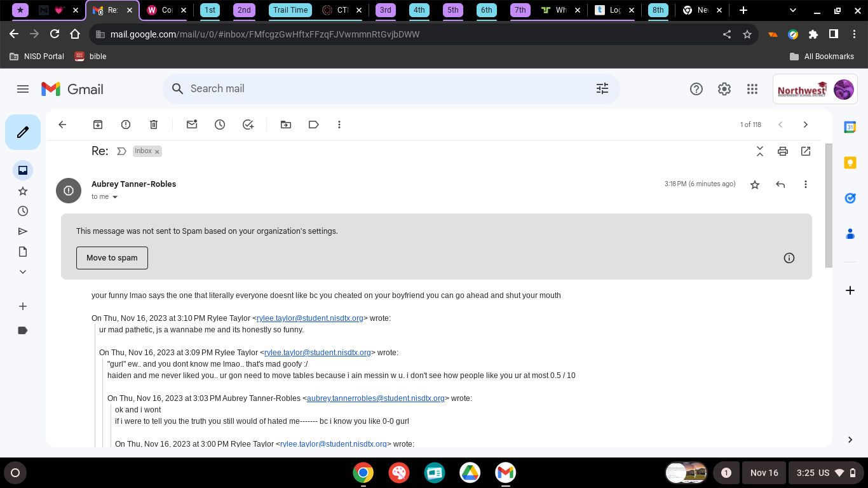The image size is (868, 488).
Task: Print the email conversation
Action: (782, 151)
